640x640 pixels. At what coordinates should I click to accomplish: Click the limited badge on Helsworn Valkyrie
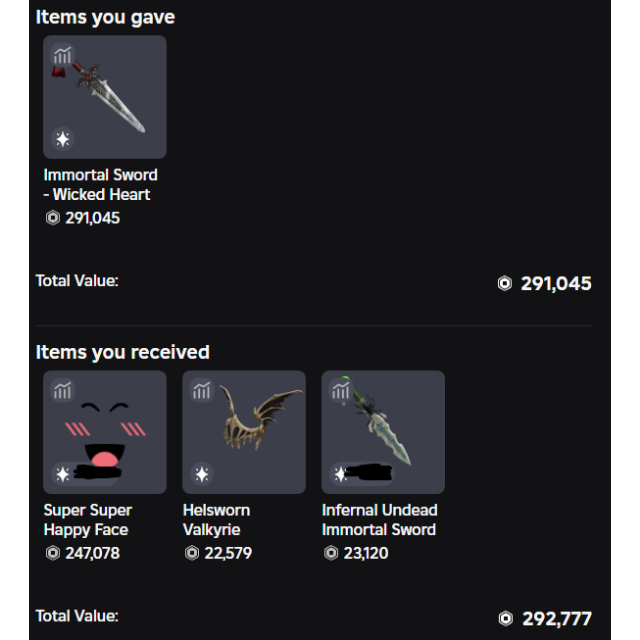tap(202, 473)
